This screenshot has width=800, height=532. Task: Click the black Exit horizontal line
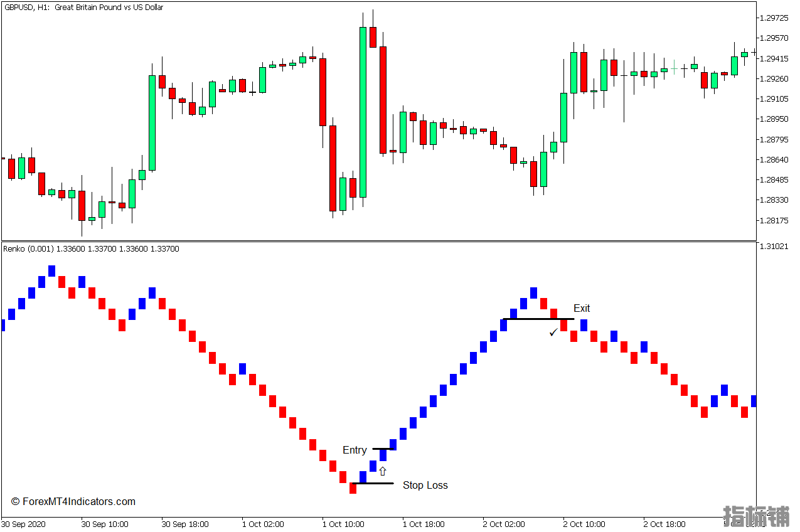538,319
